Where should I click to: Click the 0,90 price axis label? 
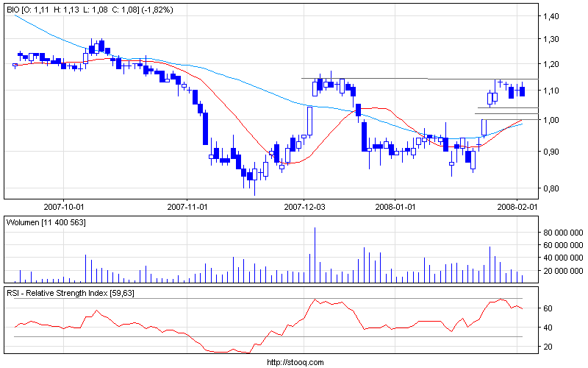click(x=551, y=152)
